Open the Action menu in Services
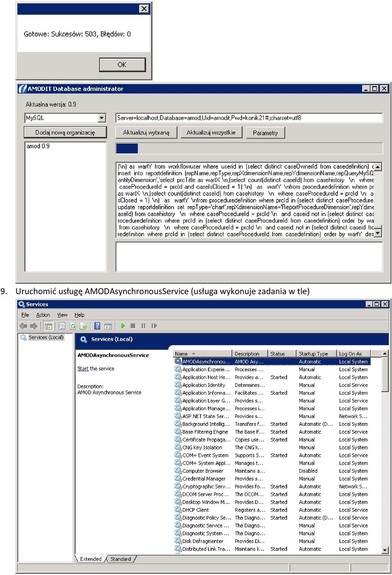This screenshot has width=392, height=575. coord(43,315)
